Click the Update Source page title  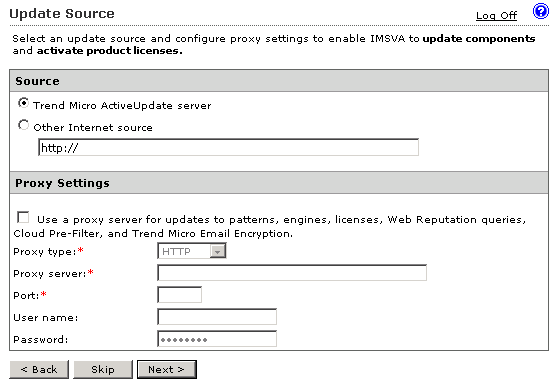point(62,13)
